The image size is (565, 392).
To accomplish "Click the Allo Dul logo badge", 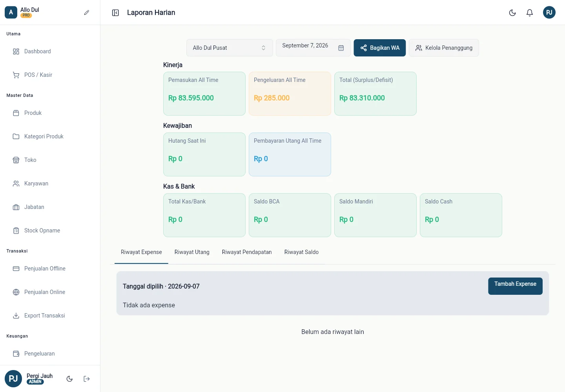I will click(11, 13).
